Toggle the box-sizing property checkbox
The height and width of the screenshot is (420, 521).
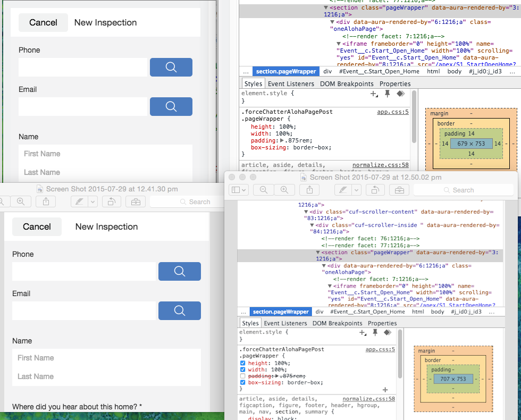[243, 382]
